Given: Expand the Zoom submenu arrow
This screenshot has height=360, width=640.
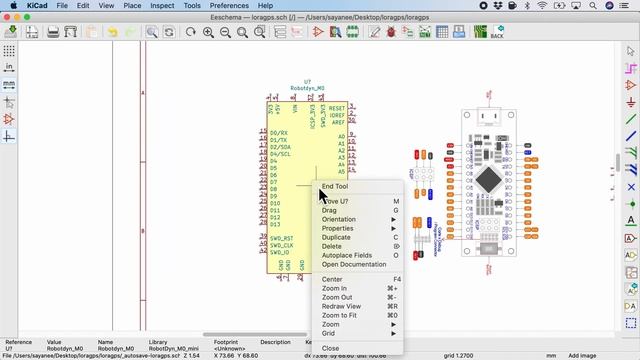Looking at the screenshot, I should coord(393,324).
